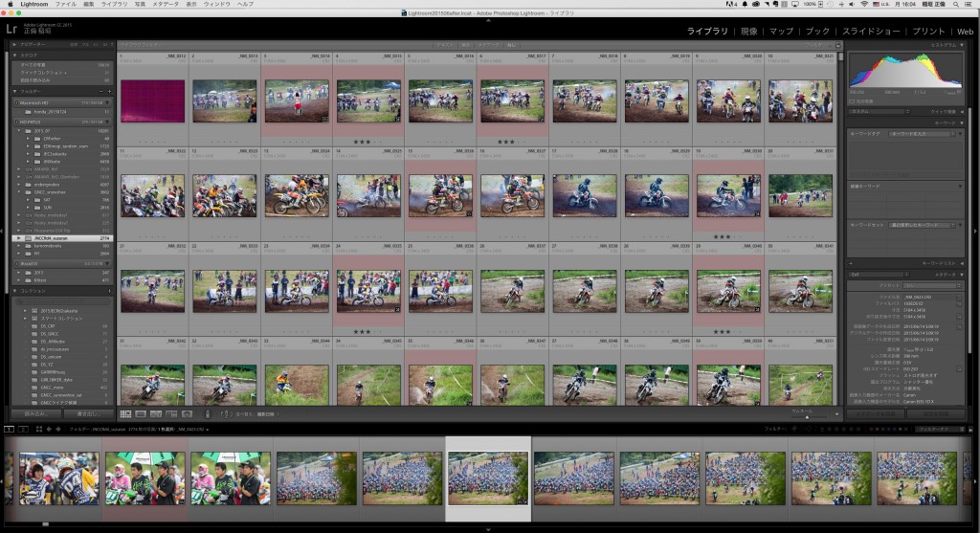Select the magenta thumbnail _NM_0312

coord(152,101)
